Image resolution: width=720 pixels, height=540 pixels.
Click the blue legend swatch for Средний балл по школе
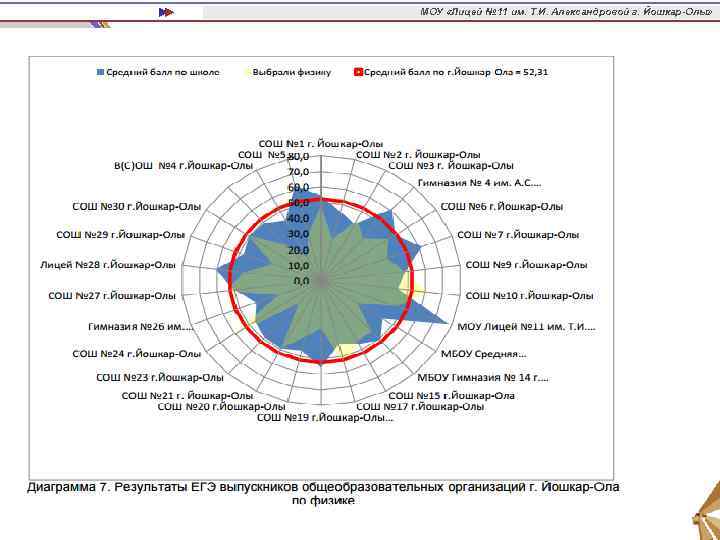(101, 72)
